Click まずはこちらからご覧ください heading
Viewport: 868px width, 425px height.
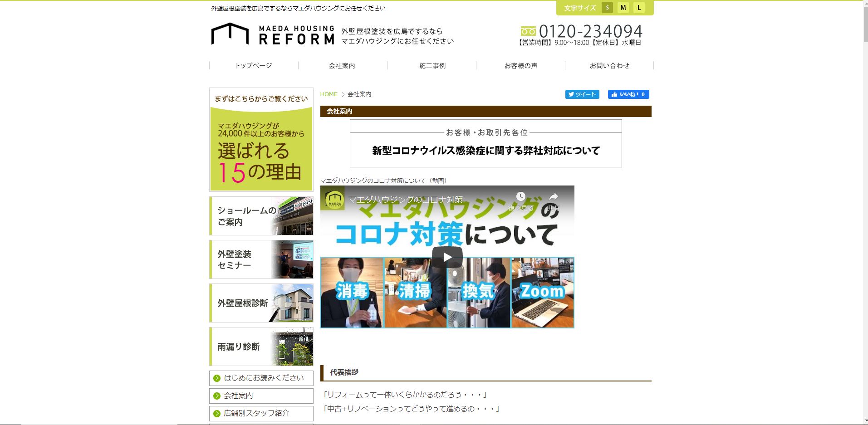pyautogui.click(x=261, y=99)
